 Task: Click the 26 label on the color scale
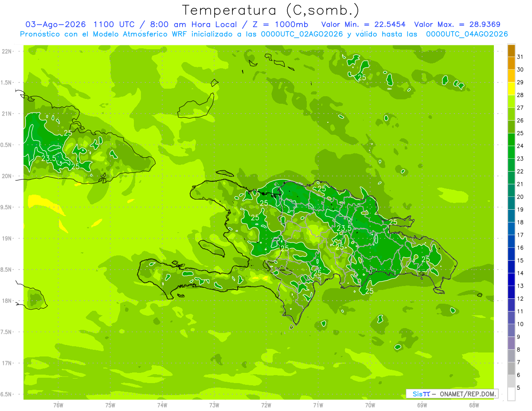520,121
